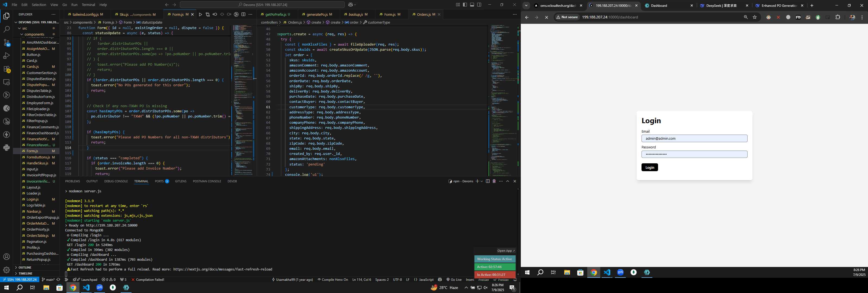Open the File menu
868x293 pixels.
click(x=14, y=5)
